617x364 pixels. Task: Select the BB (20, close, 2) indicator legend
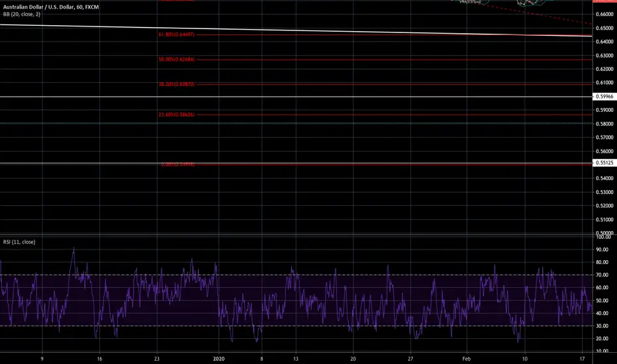tap(22, 14)
